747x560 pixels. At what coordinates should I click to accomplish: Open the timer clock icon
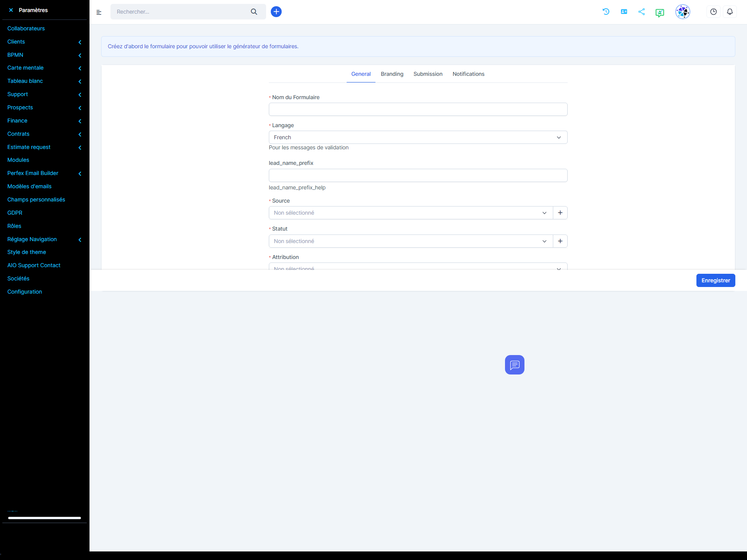[714, 12]
